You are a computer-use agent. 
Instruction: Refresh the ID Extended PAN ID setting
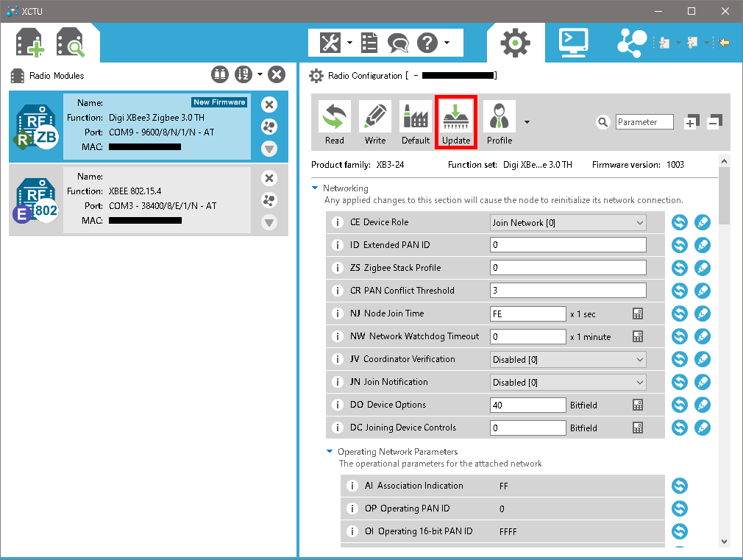pyautogui.click(x=680, y=244)
